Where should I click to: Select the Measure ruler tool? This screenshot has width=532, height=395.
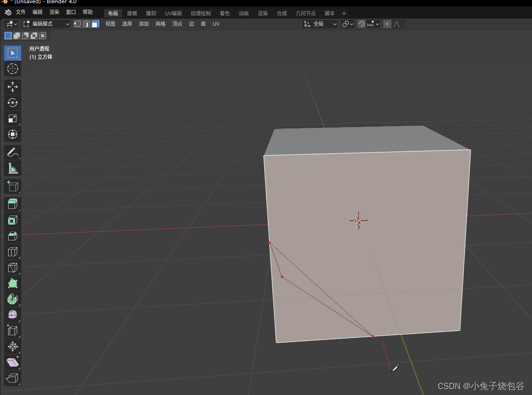tap(13, 169)
